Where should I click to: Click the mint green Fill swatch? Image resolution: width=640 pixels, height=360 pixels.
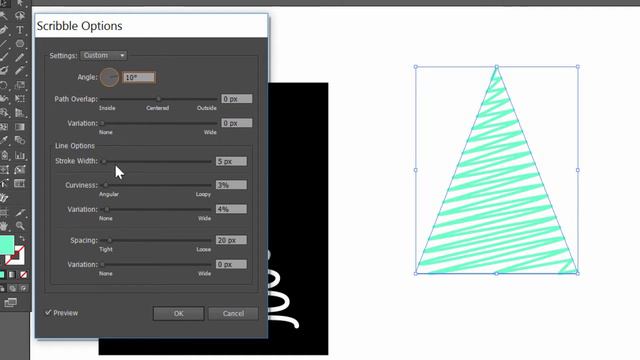click(6, 244)
